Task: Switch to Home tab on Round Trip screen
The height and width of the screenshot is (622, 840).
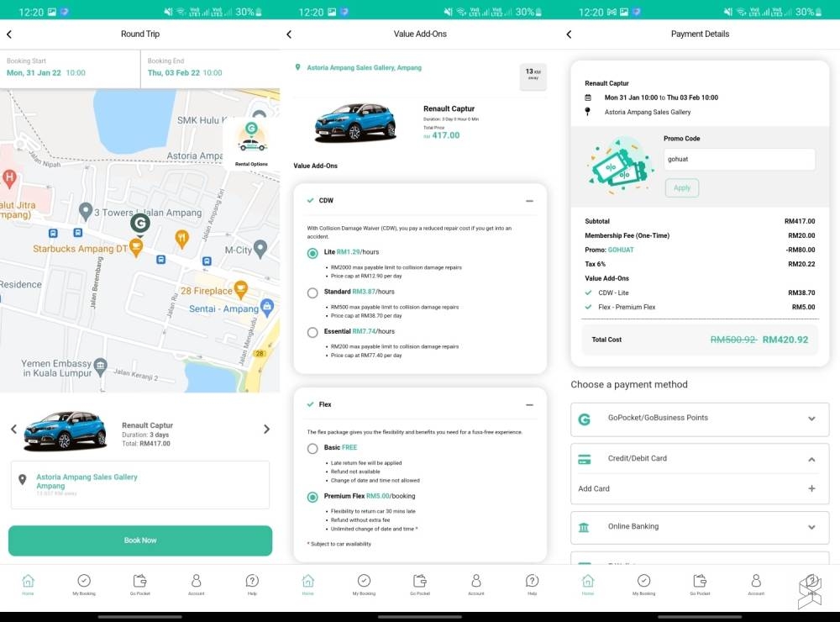Action: 28,584
